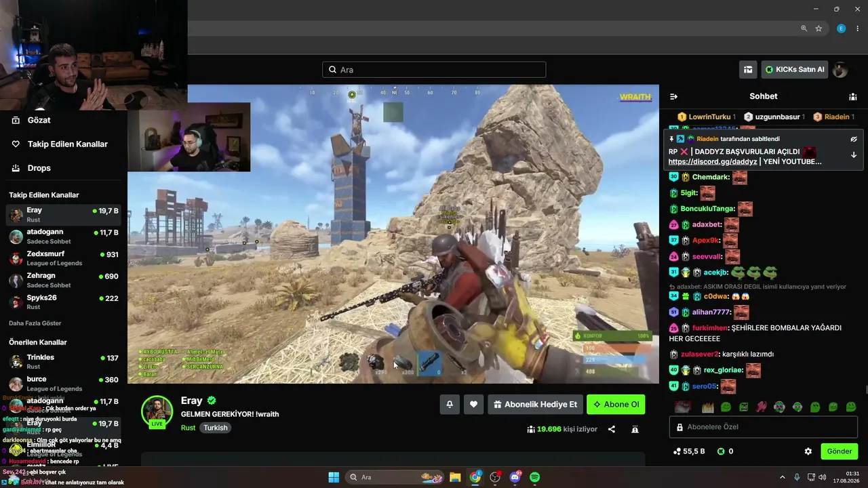Open the Chrome profile E avatar
The image size is (868, 488).
tap(842, 28)
